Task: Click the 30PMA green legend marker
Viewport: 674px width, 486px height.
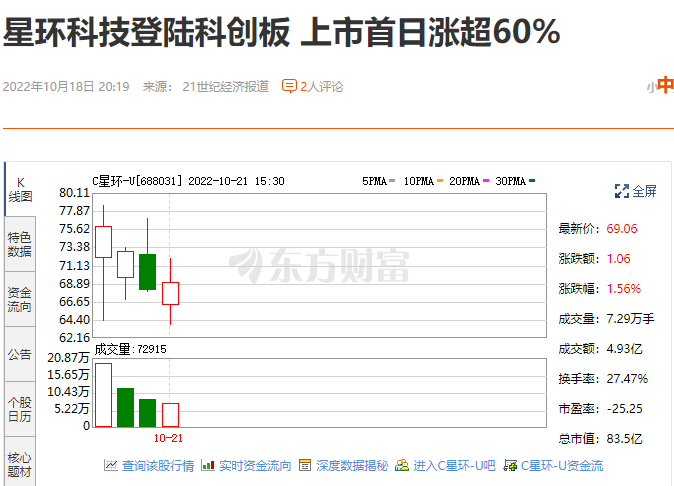Action: point(532,181)
